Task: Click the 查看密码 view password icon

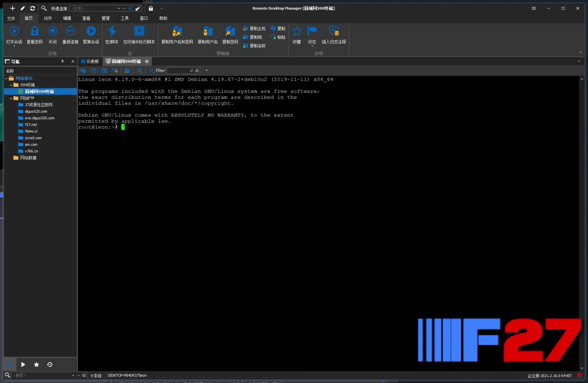Action: (x=35, y=31)
